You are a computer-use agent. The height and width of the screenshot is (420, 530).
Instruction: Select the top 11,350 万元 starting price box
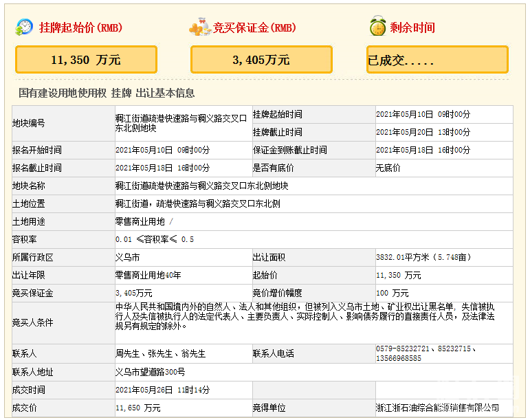[86, 60]
